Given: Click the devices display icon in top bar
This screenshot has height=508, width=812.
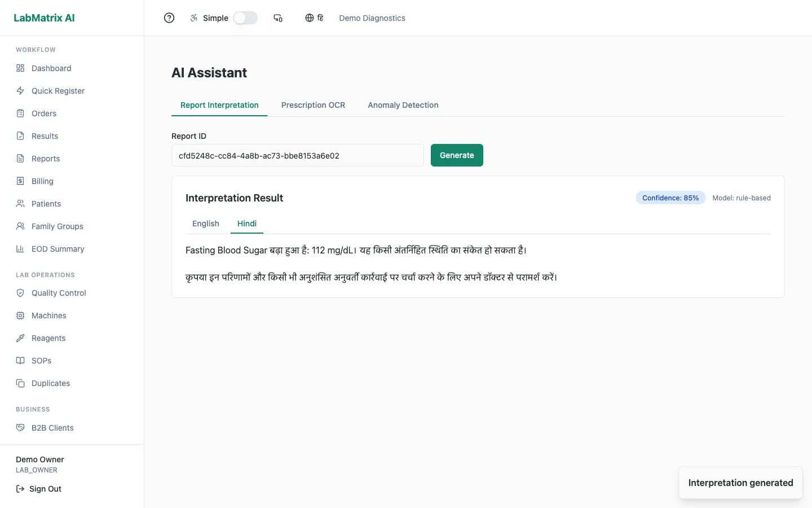Looking at the screenshot, I should (278, 18).
